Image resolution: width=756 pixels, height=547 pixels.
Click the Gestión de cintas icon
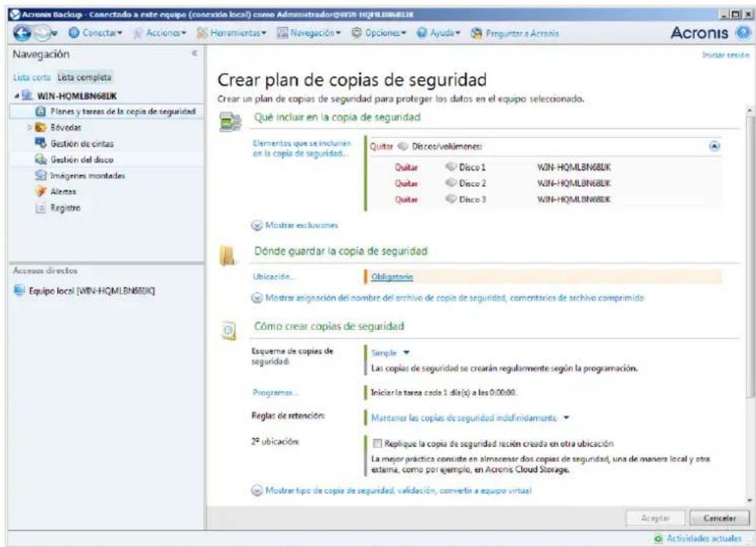[x=41, y=143]
